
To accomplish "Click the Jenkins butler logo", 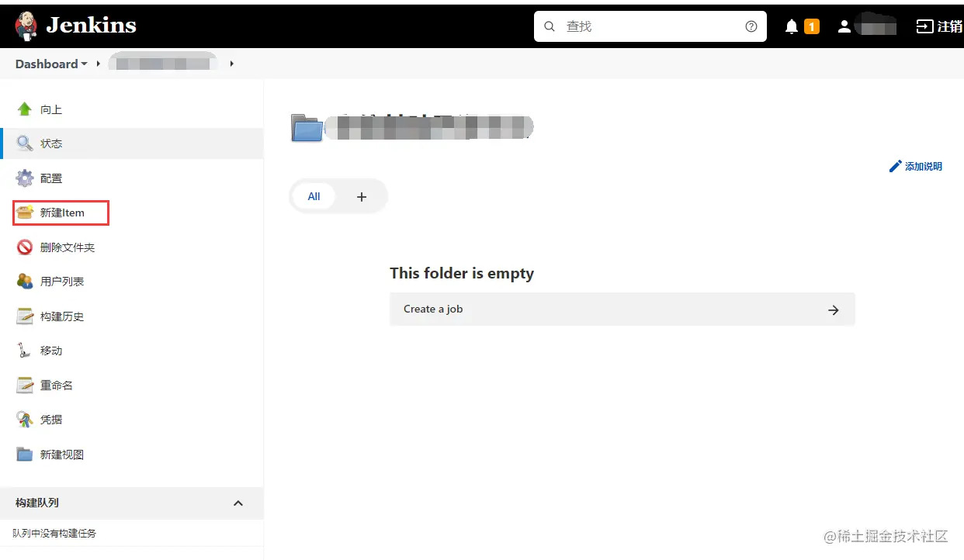I will [x=26, y=26].
